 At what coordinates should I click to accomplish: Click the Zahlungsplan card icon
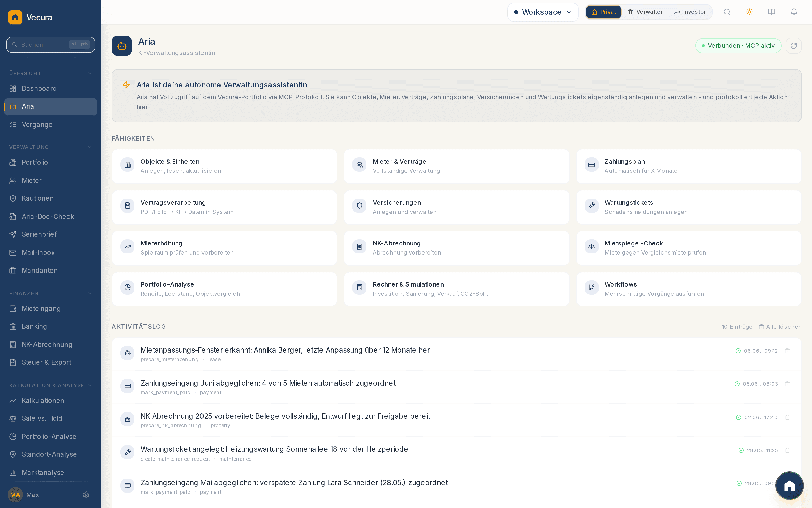(591, 165)
